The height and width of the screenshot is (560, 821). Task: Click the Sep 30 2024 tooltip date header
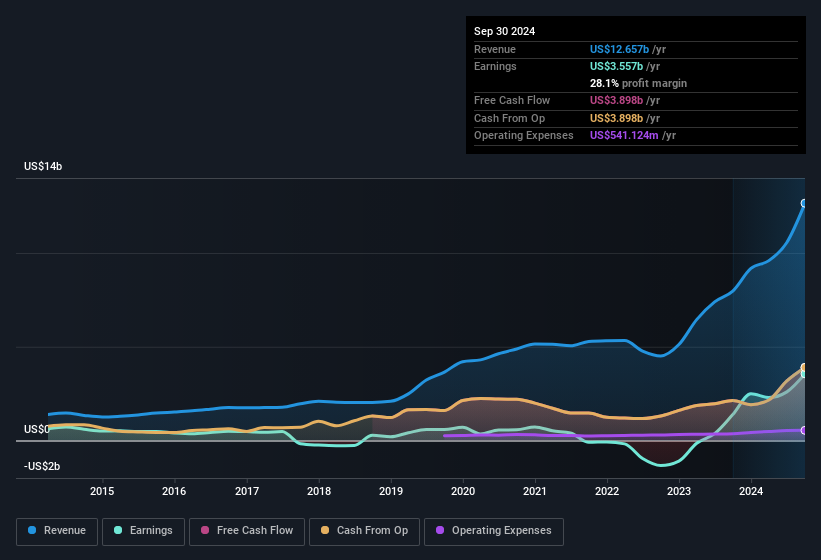[505, 31]
